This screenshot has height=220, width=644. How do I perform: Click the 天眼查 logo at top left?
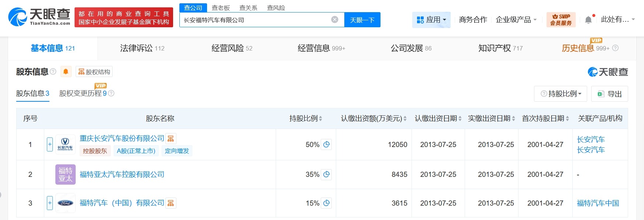tap(39, 17)
